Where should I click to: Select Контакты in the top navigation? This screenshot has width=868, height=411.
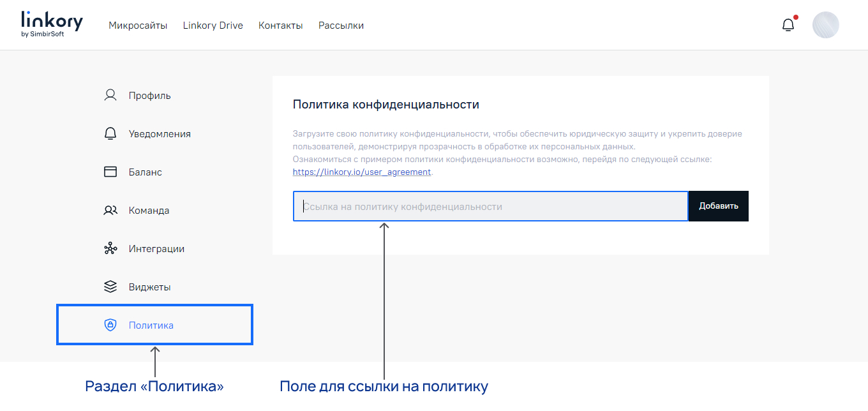(280, 25)
